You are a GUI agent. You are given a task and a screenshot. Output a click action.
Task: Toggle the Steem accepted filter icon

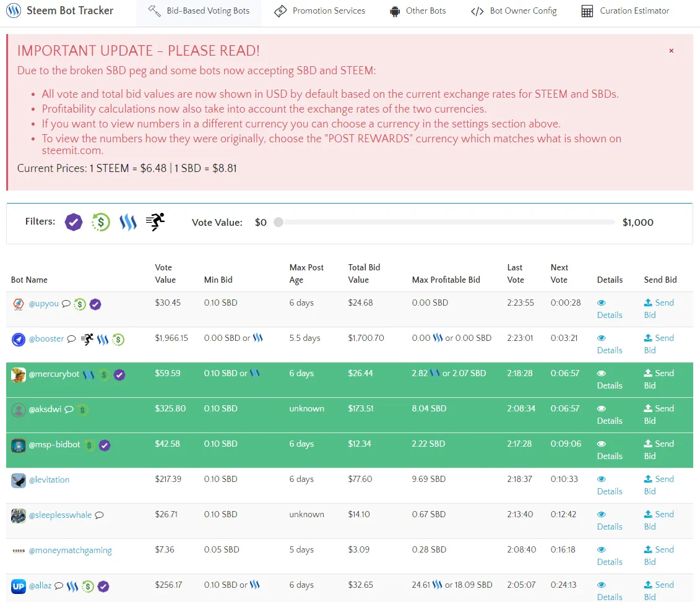(x=128, y=221)
